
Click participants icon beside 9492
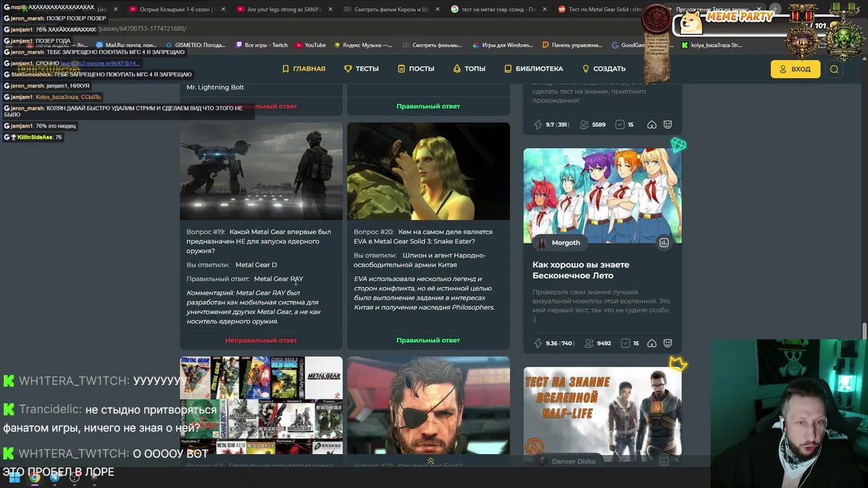pos(589,343)
